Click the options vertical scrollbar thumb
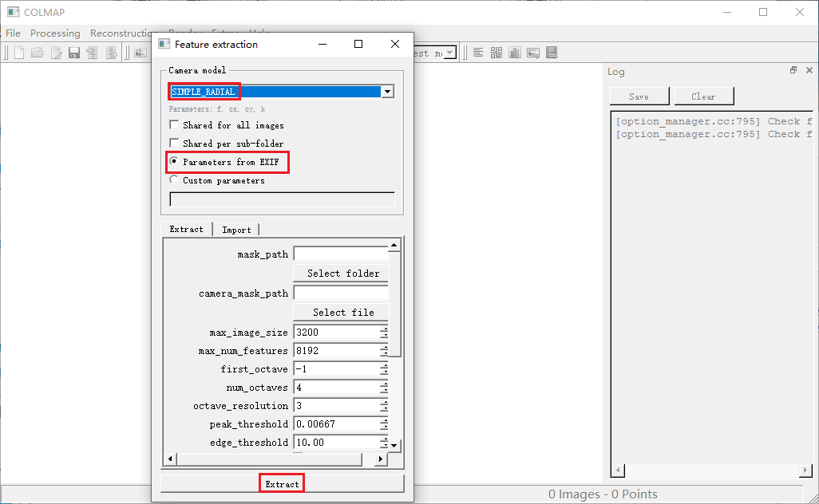The height and width of the screenshot is (504, 819). (394, 304)
